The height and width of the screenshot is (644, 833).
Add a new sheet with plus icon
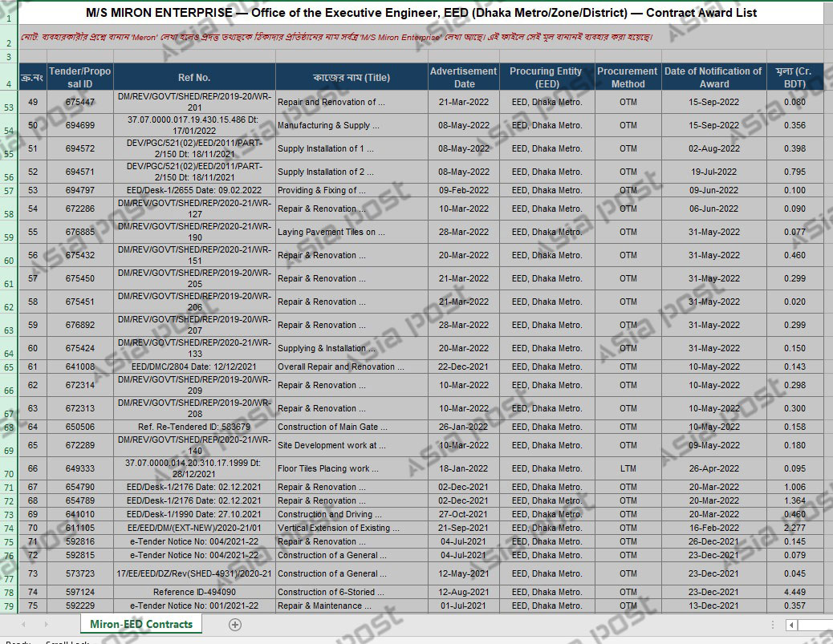click(235, 625)
